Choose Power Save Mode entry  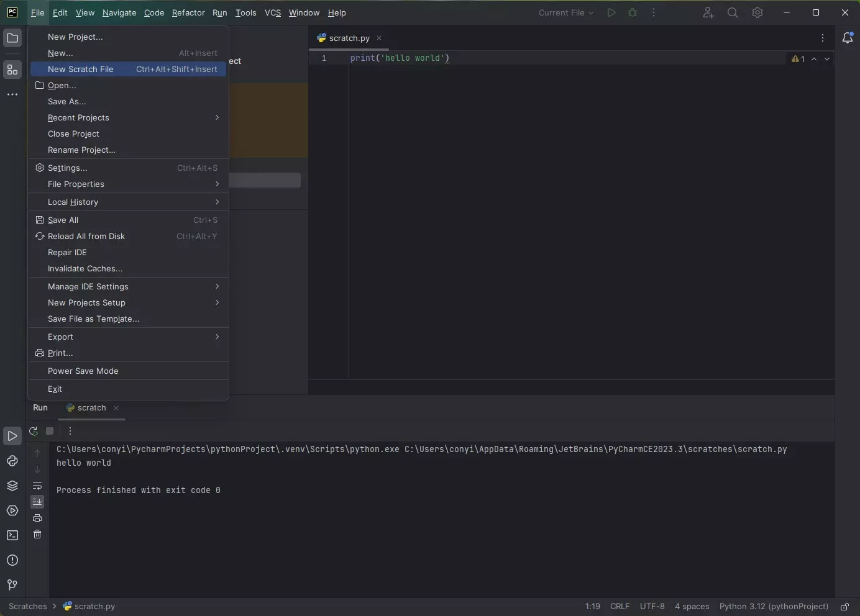click(128, 371)
